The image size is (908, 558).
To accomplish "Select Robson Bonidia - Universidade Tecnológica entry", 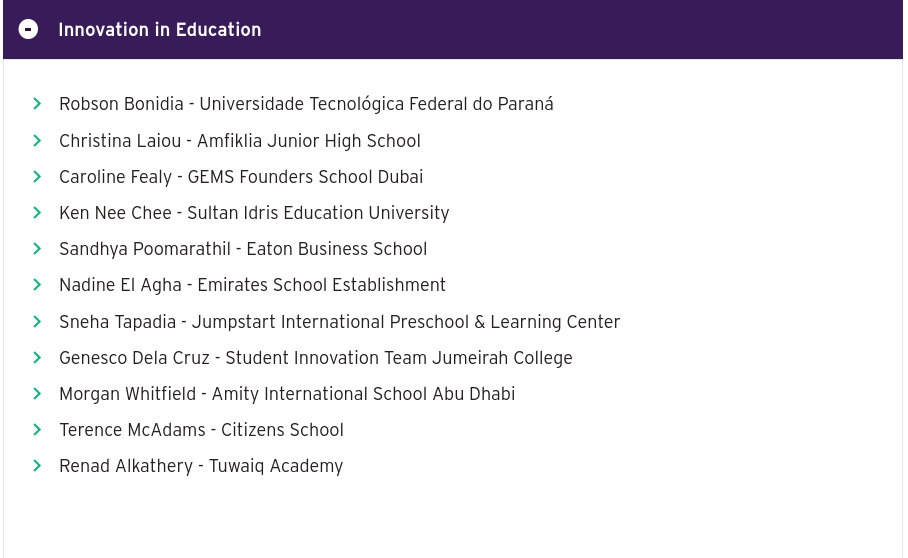I will click(x=306, y=104).
